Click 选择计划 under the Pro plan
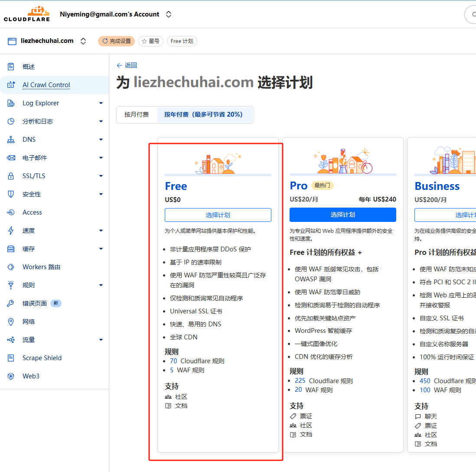This screenshot has width=476, height=472. point(342,215)
